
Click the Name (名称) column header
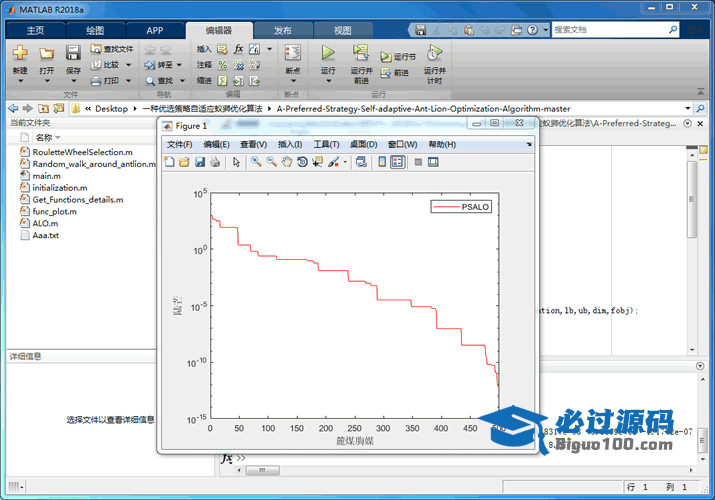pos(44,137)
